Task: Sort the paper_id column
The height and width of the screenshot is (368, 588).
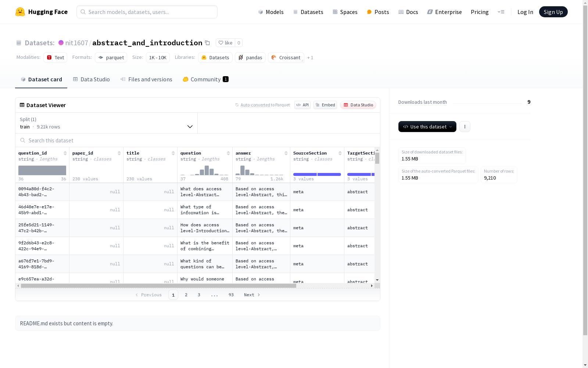Action: (119, 153)
